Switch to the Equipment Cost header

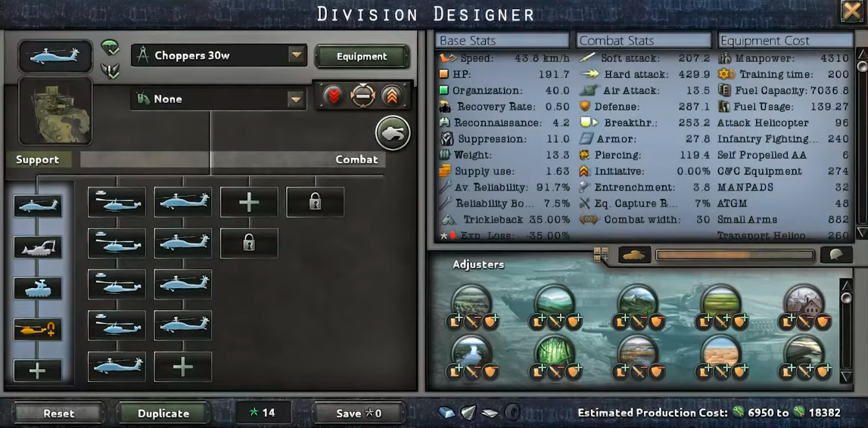tap(785, 40)
